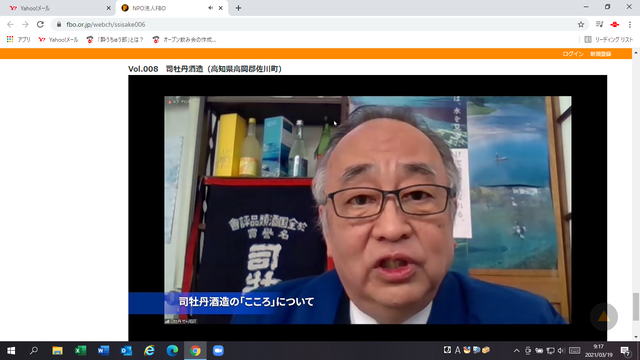Launch Internet Explorer from taskbar
The height and width of the screenshot is (360, 640).
[x=149, y=351]
